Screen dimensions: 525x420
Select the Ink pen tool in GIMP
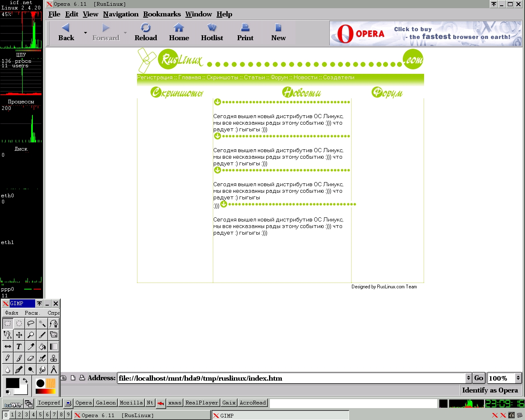(19, 370)
